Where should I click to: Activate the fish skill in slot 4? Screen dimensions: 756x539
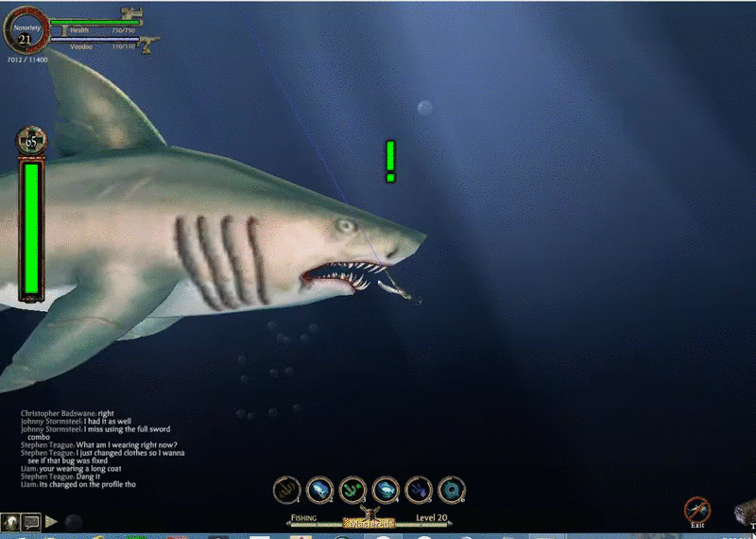click(x=386, y=490)
